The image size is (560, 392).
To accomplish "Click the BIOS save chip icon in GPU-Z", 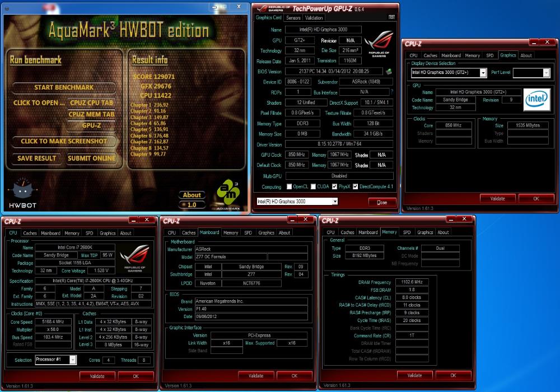I will [x=389, y=72].
